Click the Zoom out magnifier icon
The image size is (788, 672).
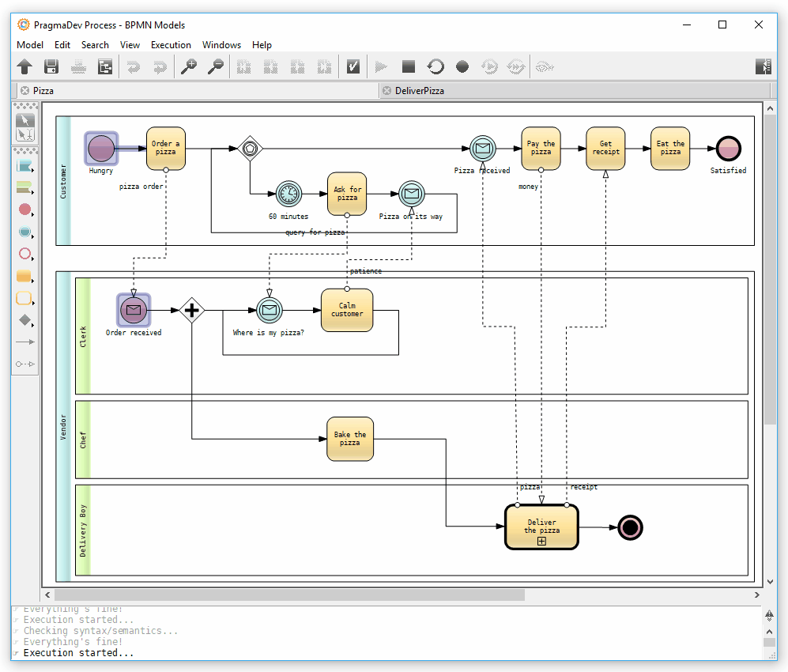coord(215,67)
